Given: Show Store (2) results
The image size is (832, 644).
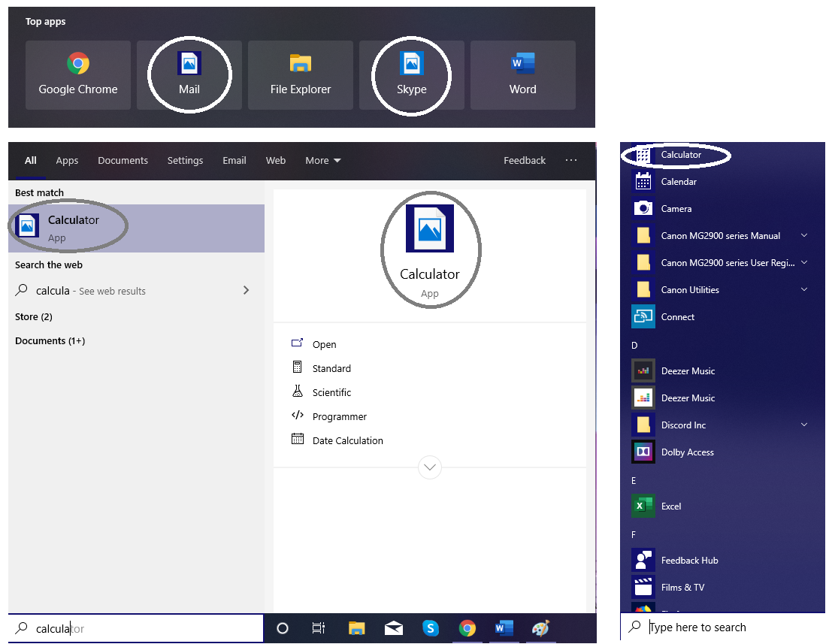Looking at the screenshot, I should (33, 316).
